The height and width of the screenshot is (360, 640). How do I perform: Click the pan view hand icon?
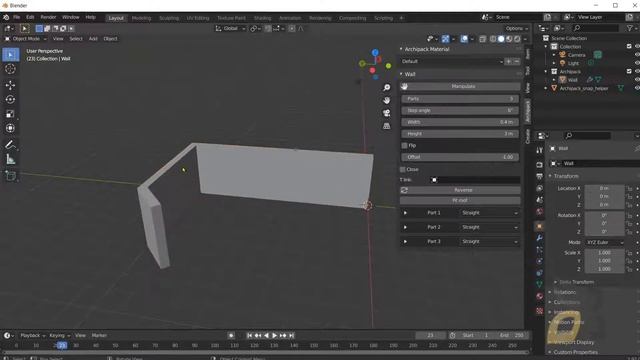pyautogui.click(x=386, y=100)
